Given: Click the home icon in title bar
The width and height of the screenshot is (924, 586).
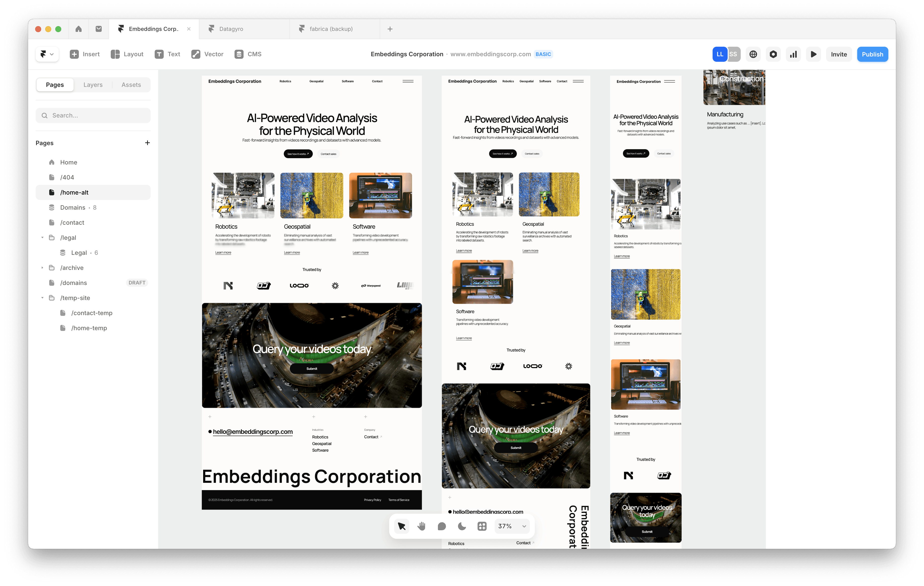Looking at the screenshot, I should 79,29.
